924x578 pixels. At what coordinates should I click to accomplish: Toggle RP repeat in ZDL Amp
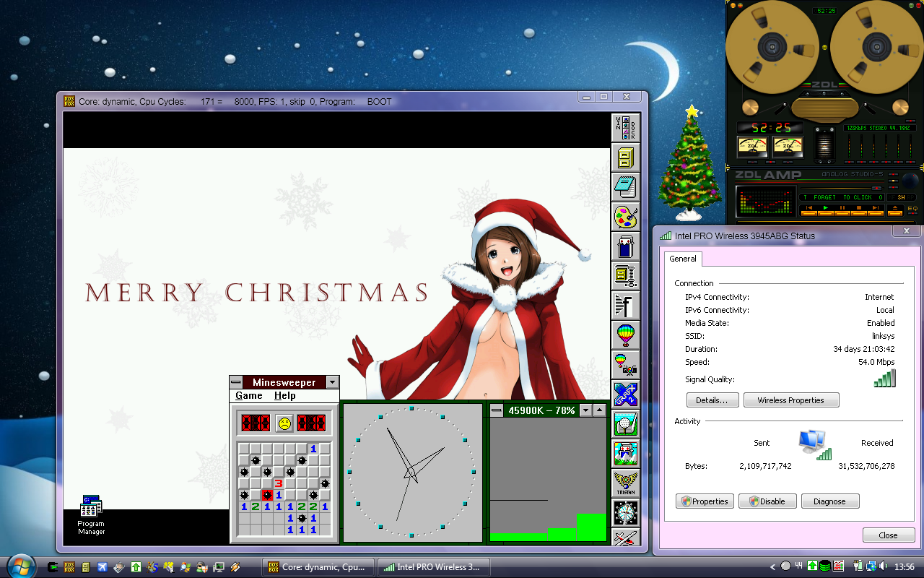pos(910,197)
